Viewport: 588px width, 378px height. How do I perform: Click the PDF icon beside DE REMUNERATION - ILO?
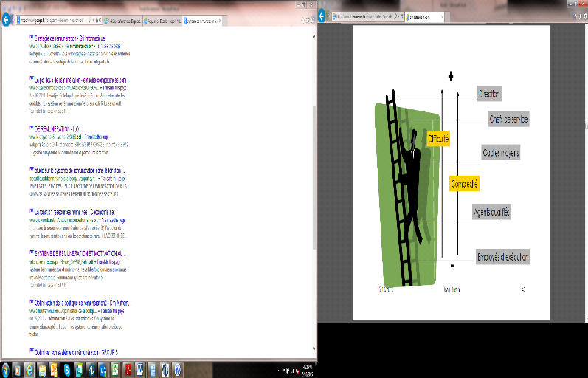tap(32, 126)
